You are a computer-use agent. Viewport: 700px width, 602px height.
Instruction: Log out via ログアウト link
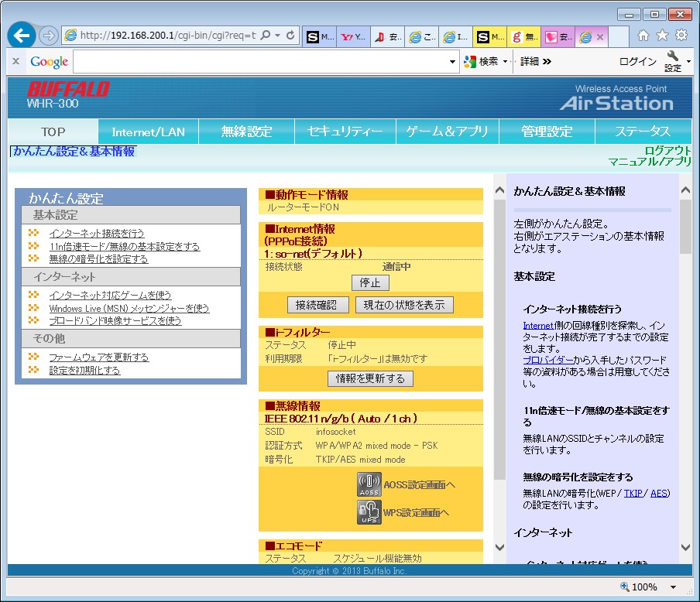point(667,151)
